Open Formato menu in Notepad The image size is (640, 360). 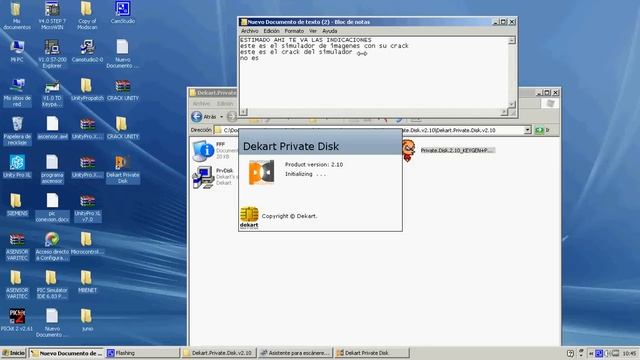pos(294,31)
